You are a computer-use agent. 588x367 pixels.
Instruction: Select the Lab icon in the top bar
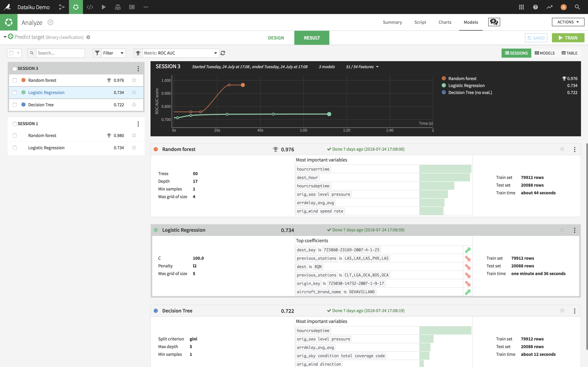coord(76,7)
